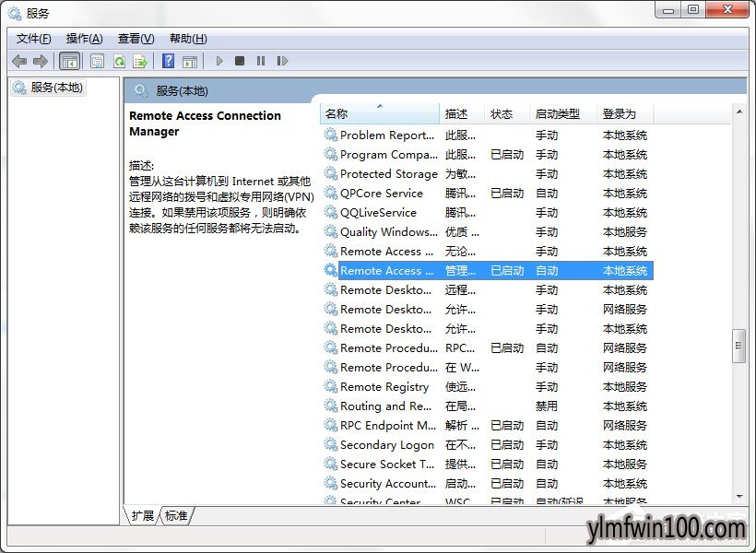Image resolution: width=756 pixels, height=553 pixels.
Task: Select 服务(本地) in the left tree
Action: 55,88
